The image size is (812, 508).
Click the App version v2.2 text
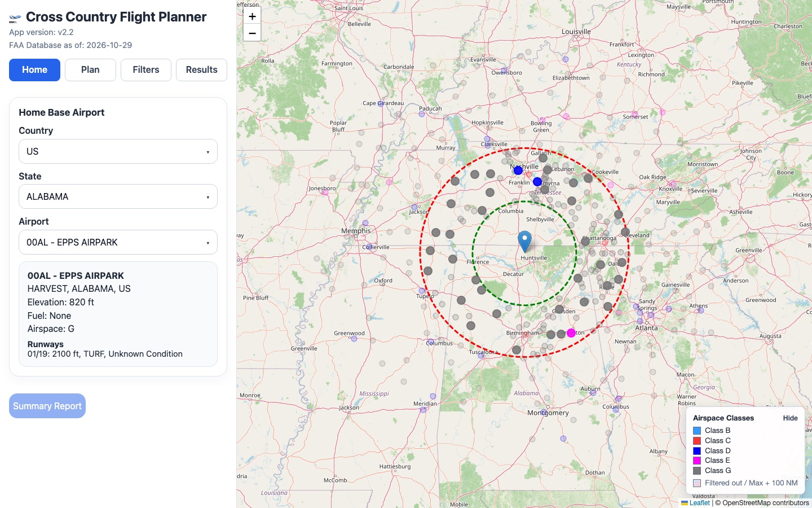pyautogui.click(x=41, y=32)
